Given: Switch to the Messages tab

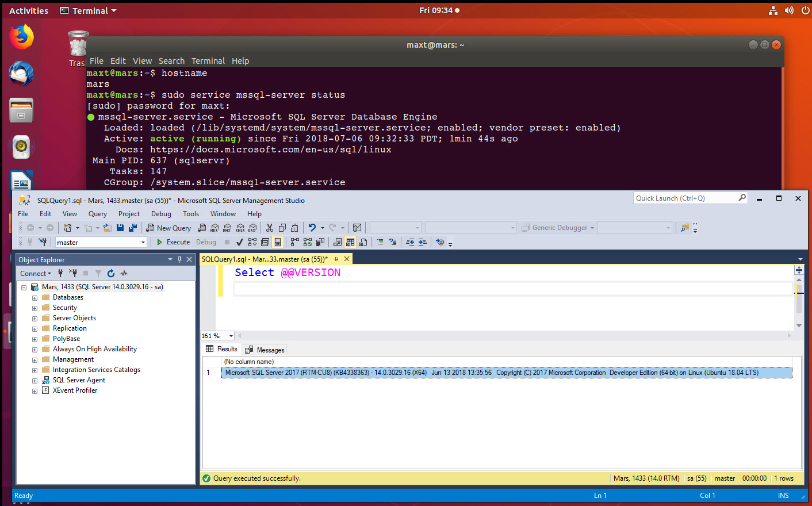Looking at the screenshot, I should (265, 350).
